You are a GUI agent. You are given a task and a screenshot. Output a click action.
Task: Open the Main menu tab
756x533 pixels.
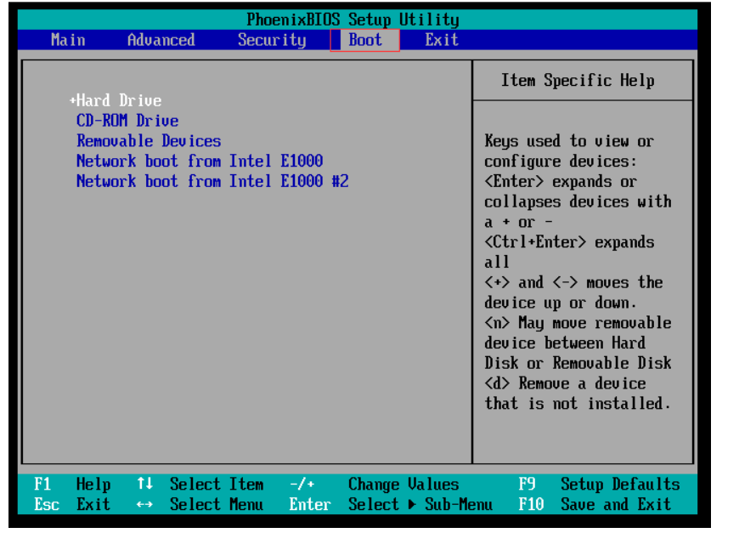68,40
